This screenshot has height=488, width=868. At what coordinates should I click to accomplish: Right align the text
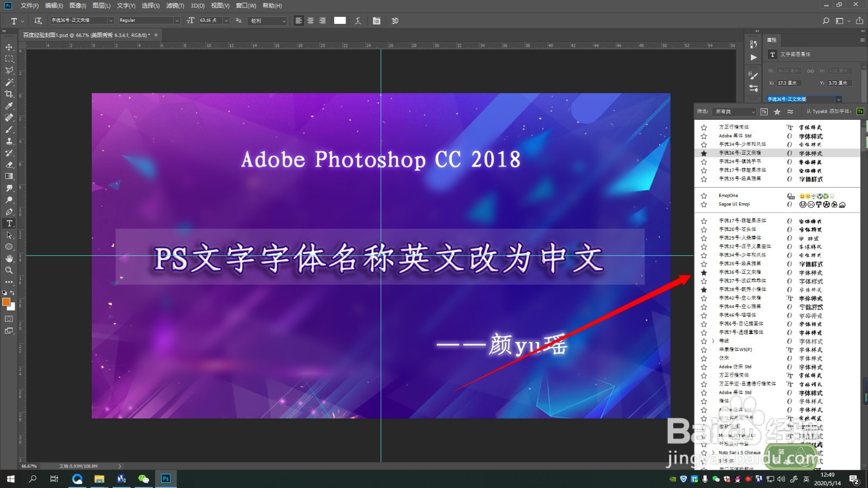point(322,21)
